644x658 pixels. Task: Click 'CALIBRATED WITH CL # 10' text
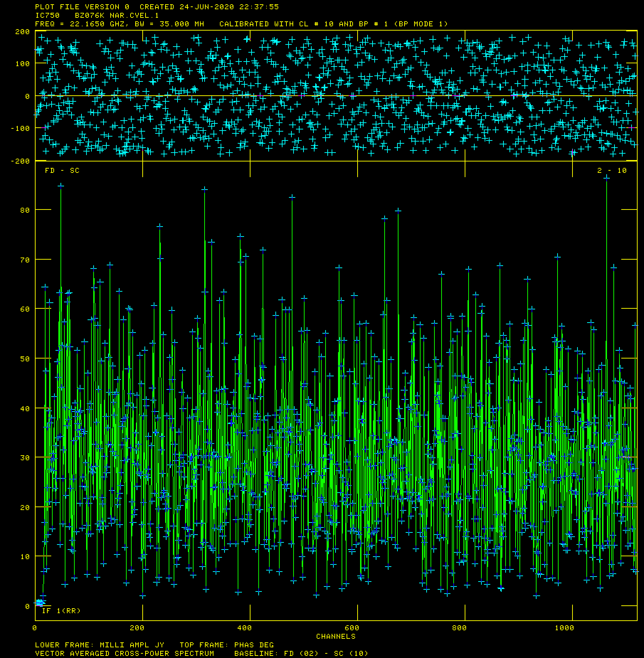pyautogui.click(x=276, y=24)
